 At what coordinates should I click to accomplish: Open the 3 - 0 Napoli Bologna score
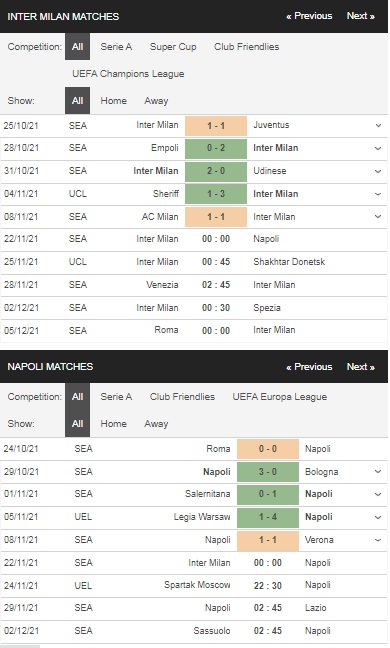coord(268,472)
